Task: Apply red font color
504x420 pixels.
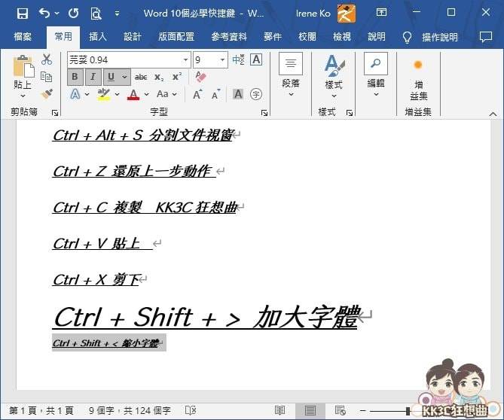Action: pos(133,94)
